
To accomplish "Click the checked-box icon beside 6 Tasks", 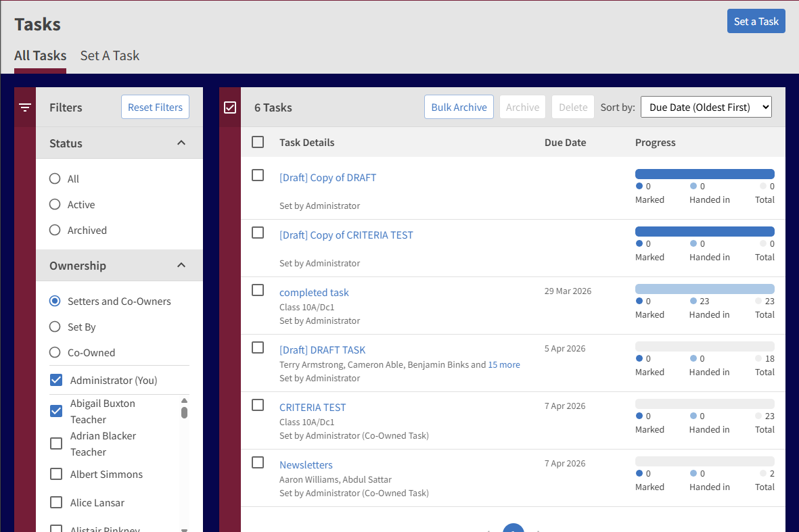I will tap(230, 107).
